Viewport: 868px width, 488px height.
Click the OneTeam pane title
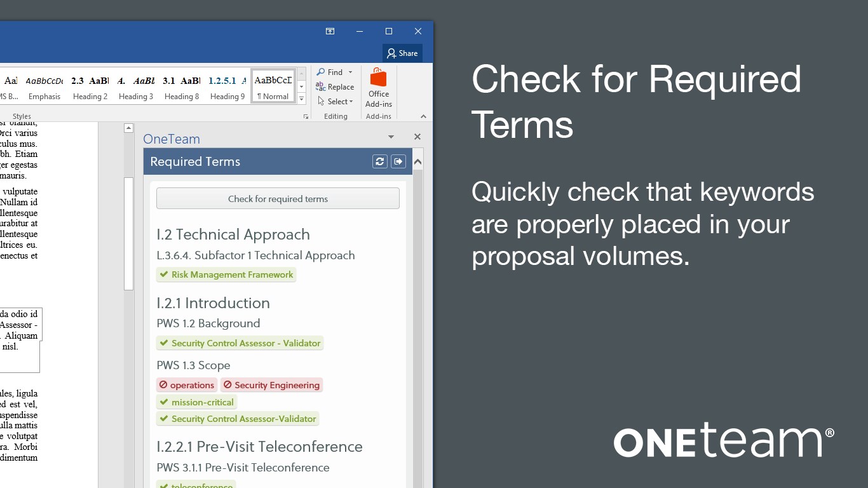[x=172, y=139]
